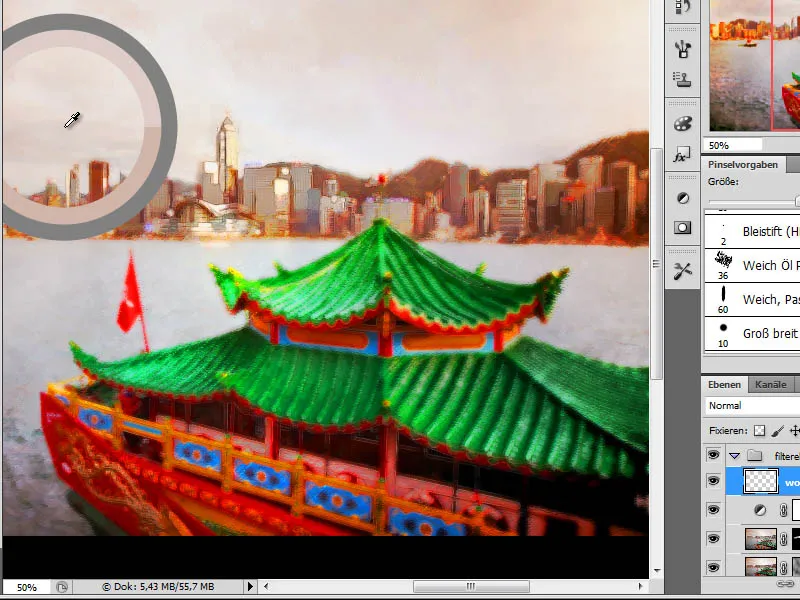Click the lock image pixels brush icon
800x600 pixels.
[x=778, y=431]
